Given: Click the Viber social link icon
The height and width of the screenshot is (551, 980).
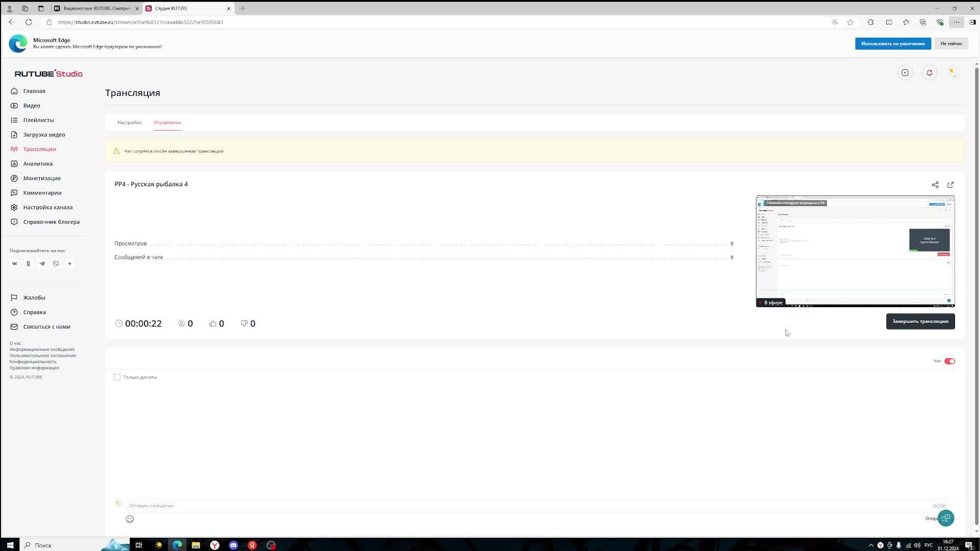Looking at the screenshot, I should pyautogui.click(x=56, y=264).
